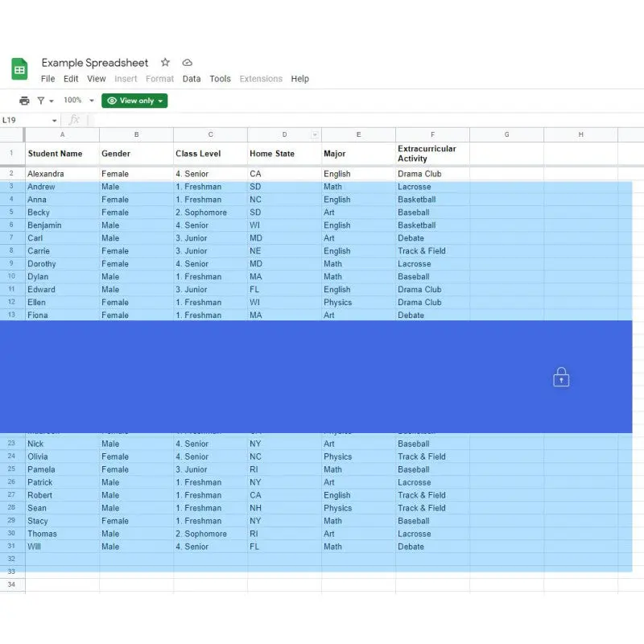
Task: Check the cloud save status icon
Action: 187,63
